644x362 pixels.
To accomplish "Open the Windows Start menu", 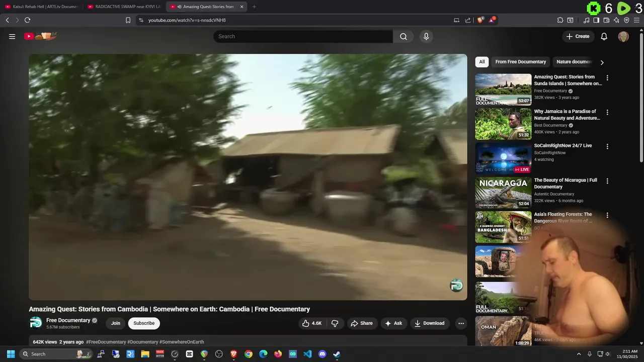I will coord(11,354).
